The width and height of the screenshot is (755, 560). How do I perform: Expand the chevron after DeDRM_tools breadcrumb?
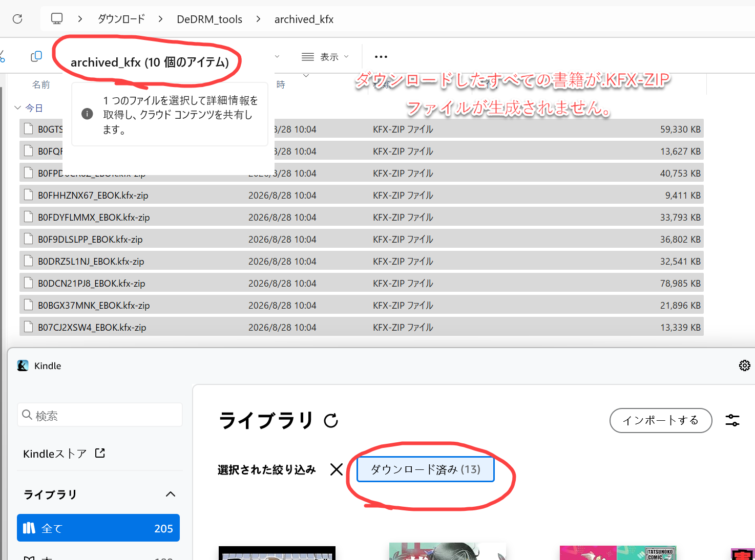(258, 19)
